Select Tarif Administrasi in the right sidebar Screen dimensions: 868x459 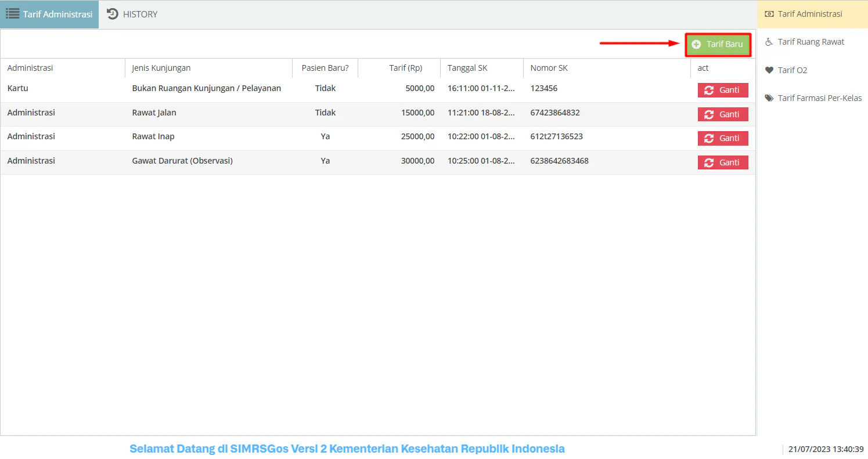(813, 14)
